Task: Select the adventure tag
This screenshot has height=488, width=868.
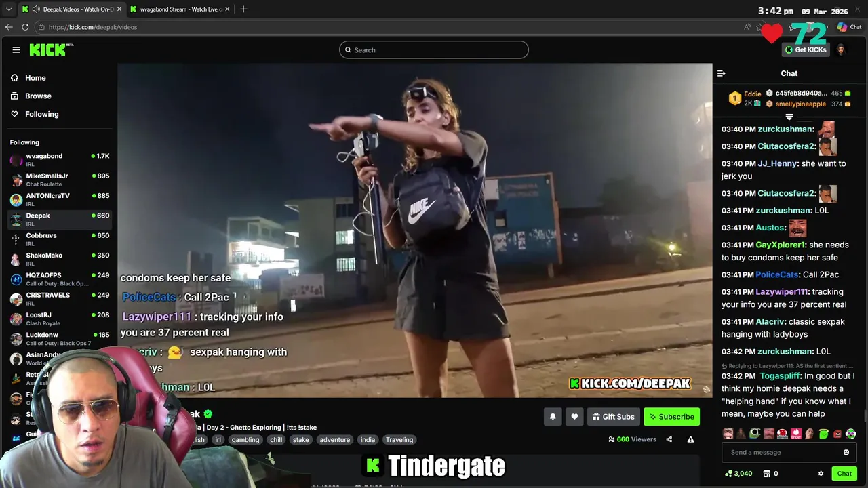Action: (x=334, y=439)
